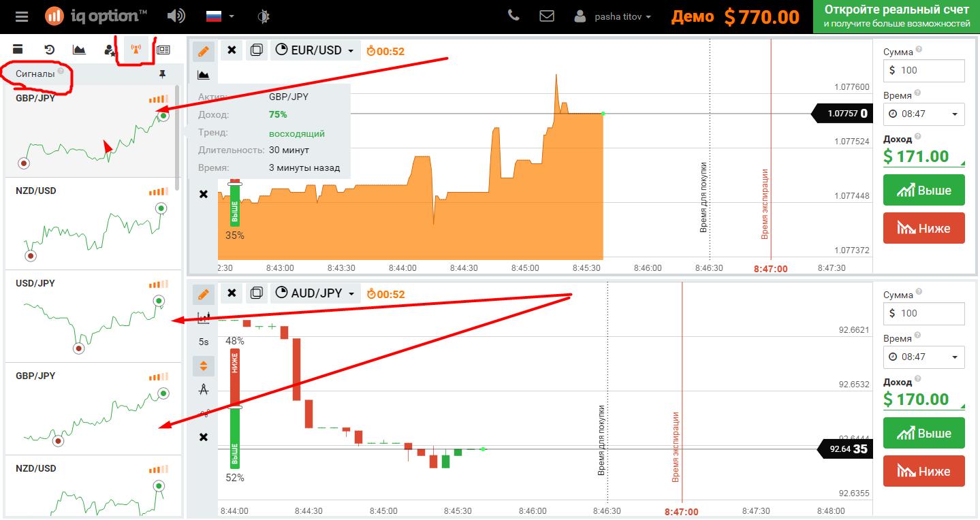Open the compass drawing tool on AUD/JPY chart
Screen dimensions: 980x520
click(203, 389)
